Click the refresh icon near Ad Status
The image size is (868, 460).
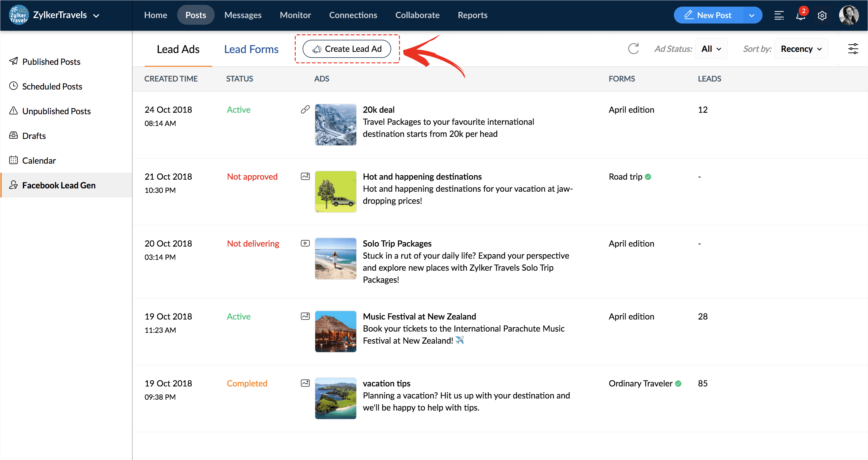click(633, 49)
